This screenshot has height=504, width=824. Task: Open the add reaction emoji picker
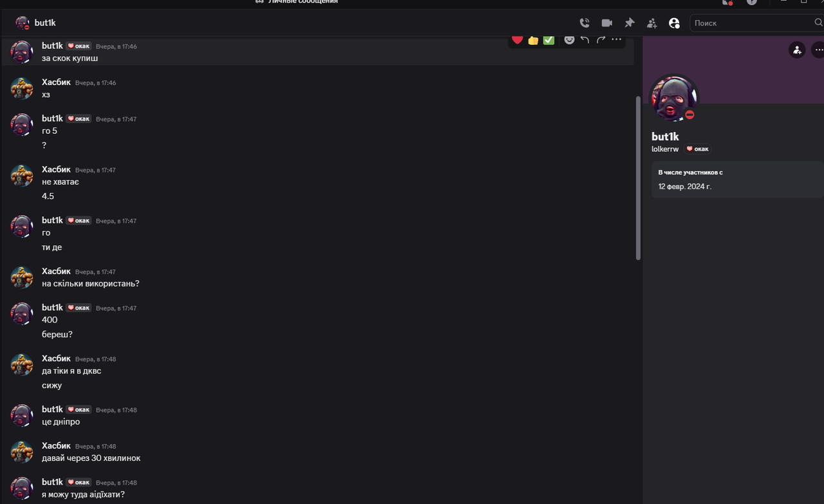(569, 40)
